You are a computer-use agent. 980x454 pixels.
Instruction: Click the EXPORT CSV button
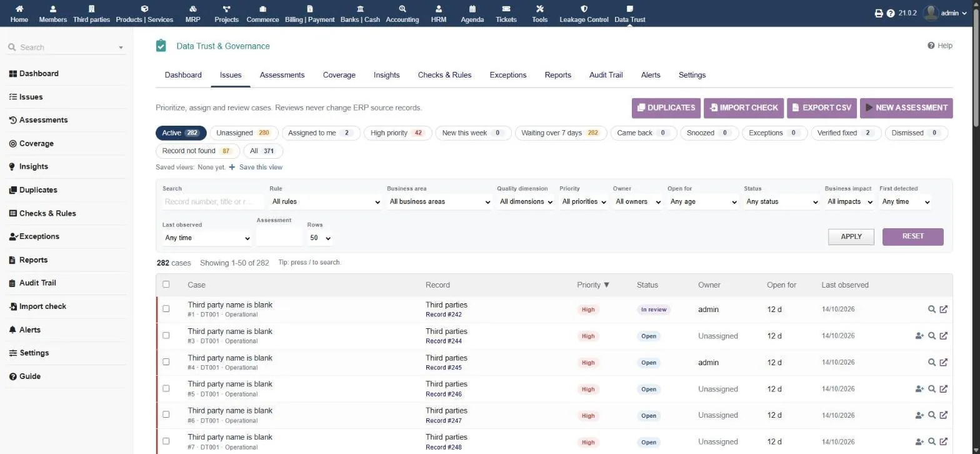pos(821,108)
